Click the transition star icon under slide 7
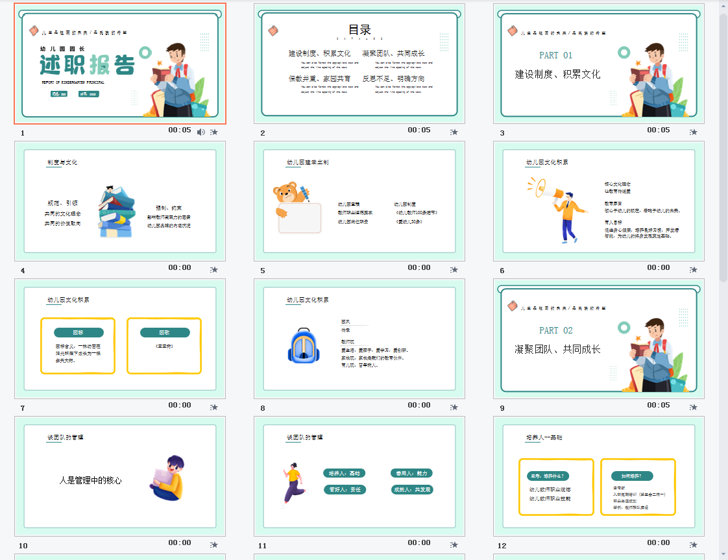This screenshot has height=560, width=728. click(213, 408)
